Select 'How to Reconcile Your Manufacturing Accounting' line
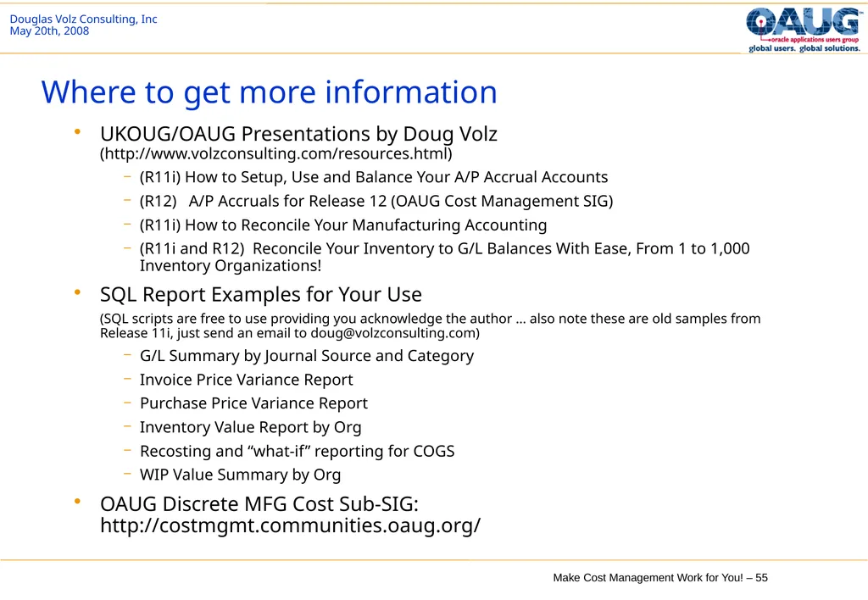Screen dimensions: 868x600 [343, 225]
